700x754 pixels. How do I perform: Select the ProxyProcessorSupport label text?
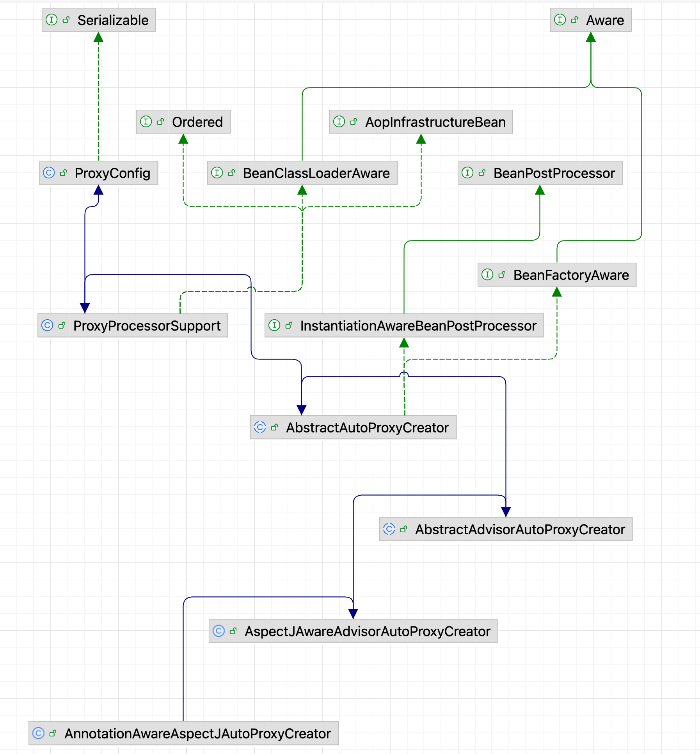point(147,326)
